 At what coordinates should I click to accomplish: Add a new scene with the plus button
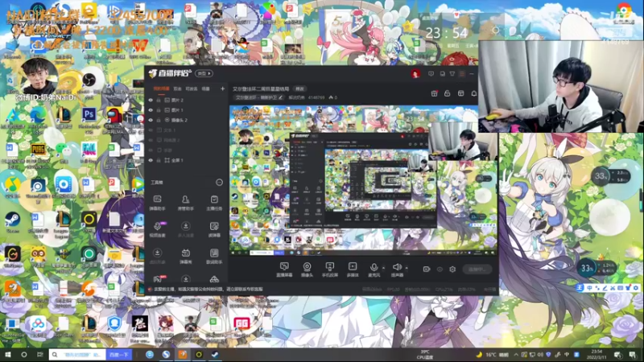223,88
